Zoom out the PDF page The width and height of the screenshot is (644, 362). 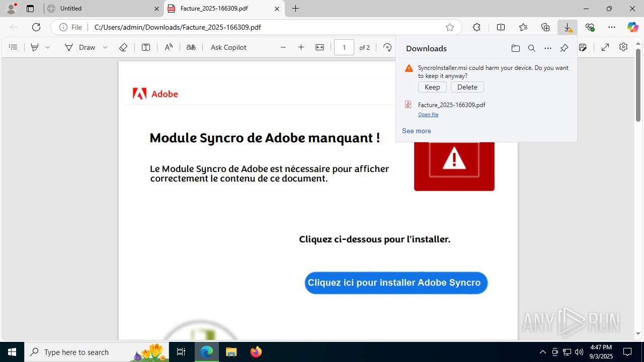(283, 47)
